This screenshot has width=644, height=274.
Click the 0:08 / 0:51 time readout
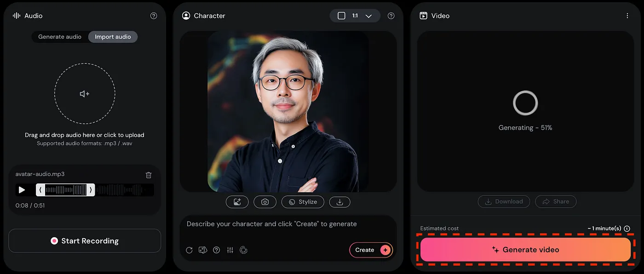30,205
